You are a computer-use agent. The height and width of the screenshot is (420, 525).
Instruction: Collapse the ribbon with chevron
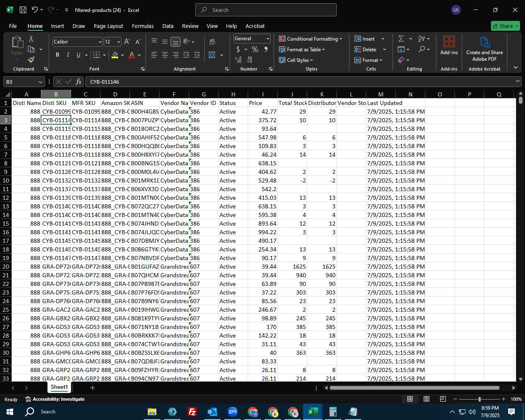[x=516, y=67]
